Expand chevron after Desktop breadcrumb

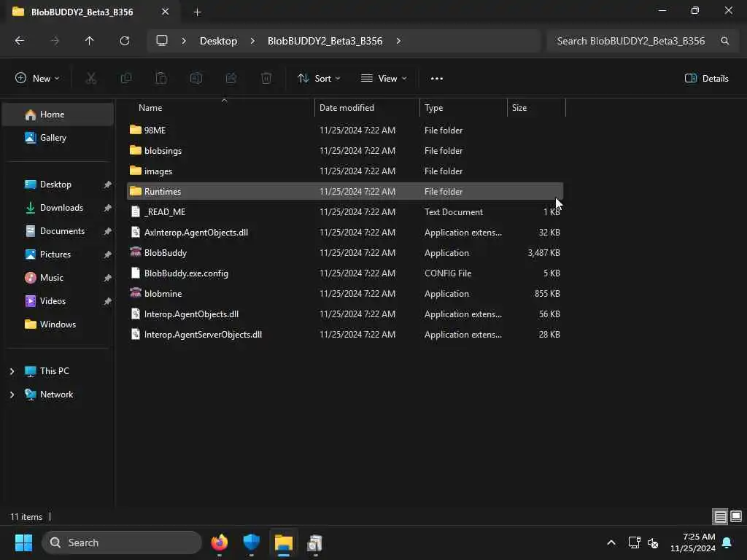(252, 41)
